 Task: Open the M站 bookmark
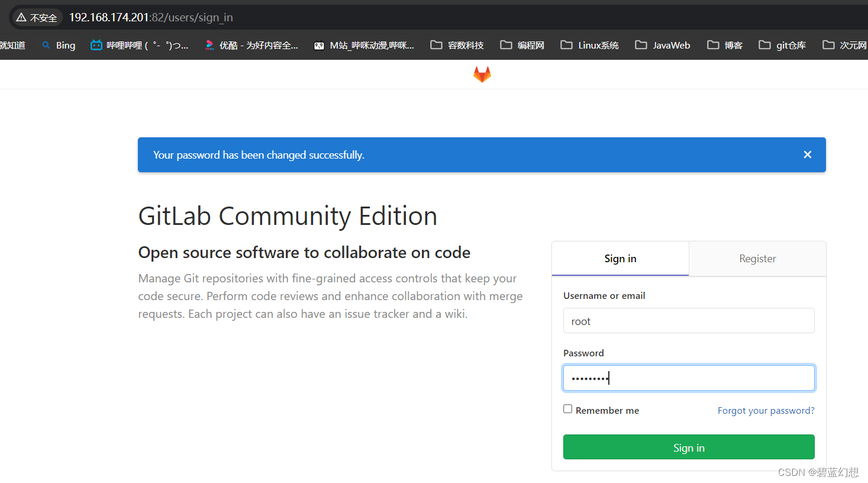[x=364, y=45]
